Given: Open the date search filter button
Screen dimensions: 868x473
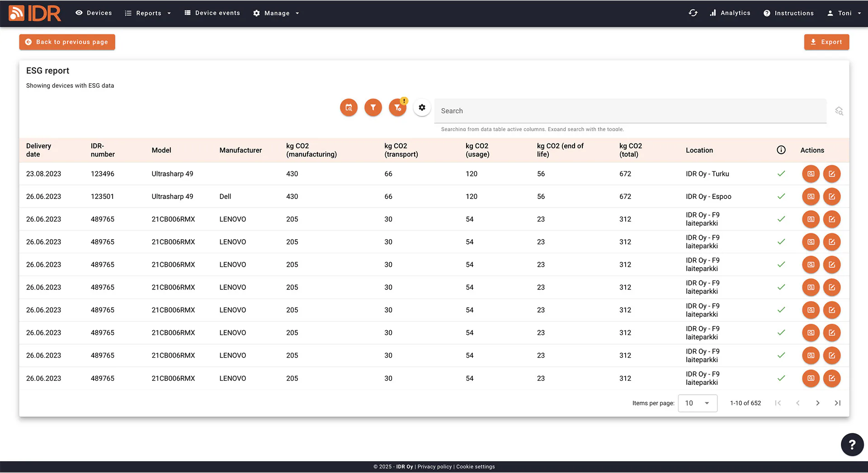Looking at the screenshot, I should point(349,108).
